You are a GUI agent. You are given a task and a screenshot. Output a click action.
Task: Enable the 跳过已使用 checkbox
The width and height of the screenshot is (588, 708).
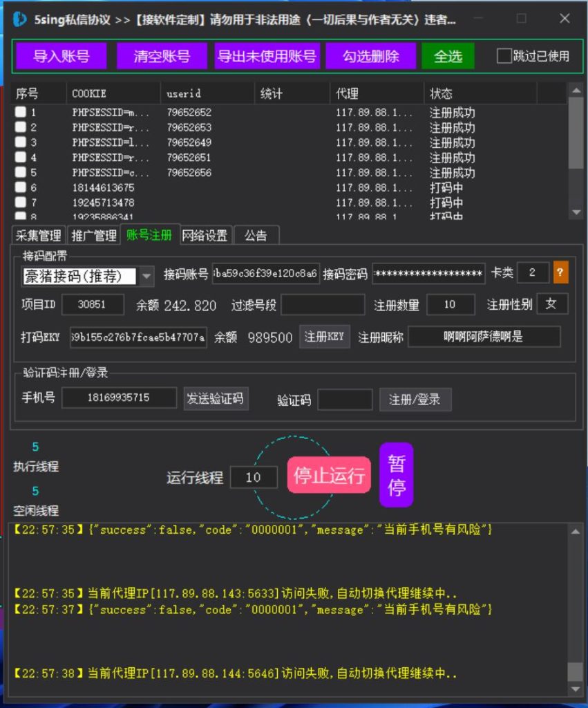pos(504,56)
